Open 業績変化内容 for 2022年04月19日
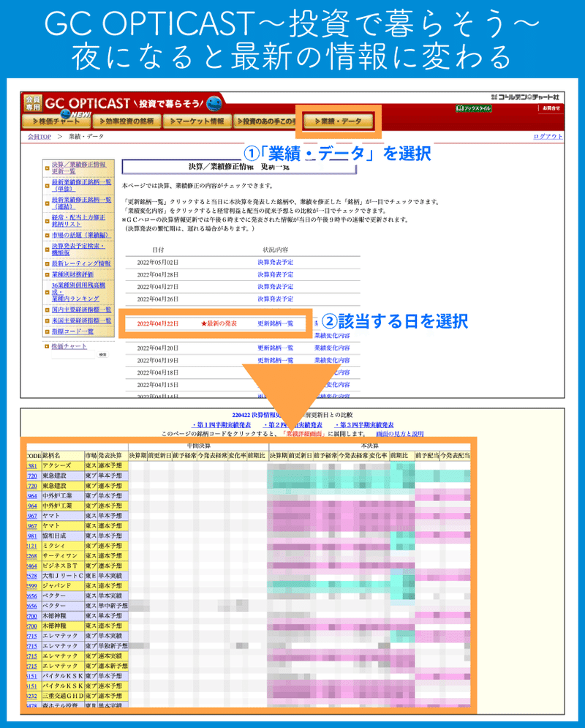Viewport: 585px width, 728px height. [332, 360]
